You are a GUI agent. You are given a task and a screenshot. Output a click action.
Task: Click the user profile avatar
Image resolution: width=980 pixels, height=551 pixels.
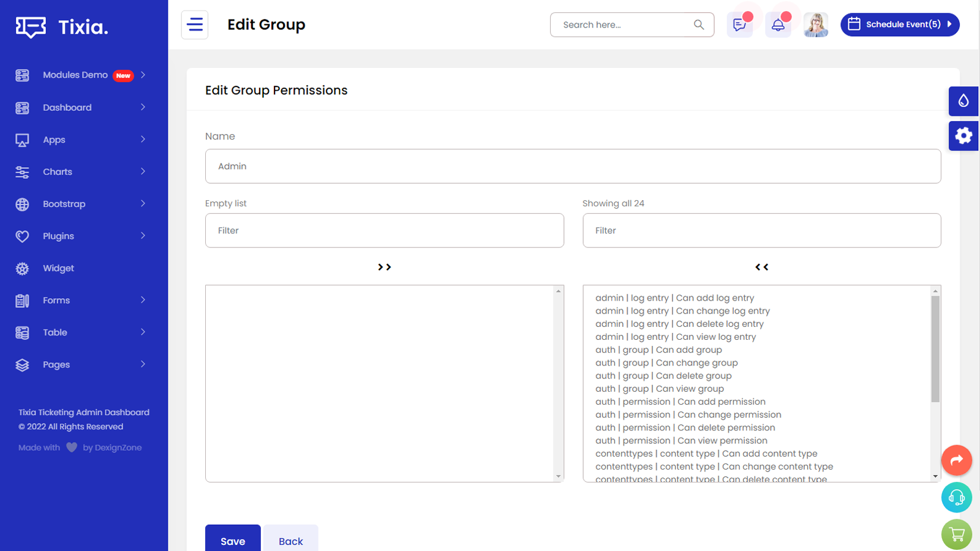[816, 25]
